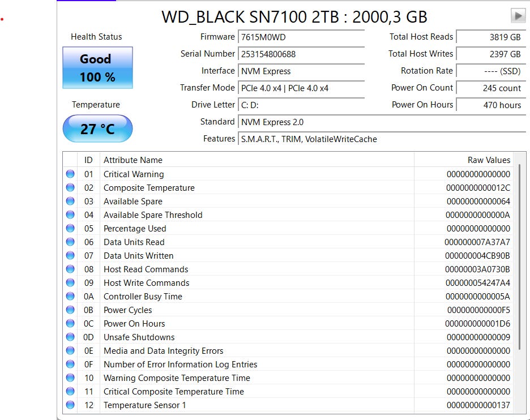
Task: Click raw value 0000000000012C
Action: (478, 188)
